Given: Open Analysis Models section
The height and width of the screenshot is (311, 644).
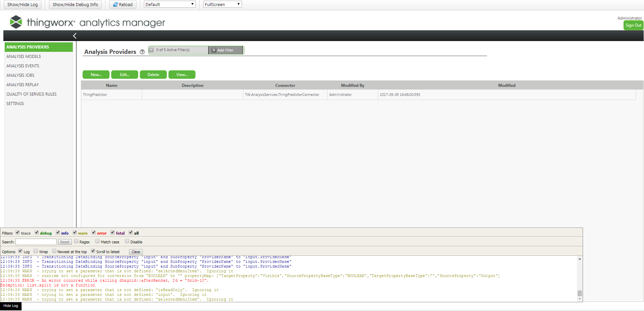Looking at the screenshot, I should (39, 57).
